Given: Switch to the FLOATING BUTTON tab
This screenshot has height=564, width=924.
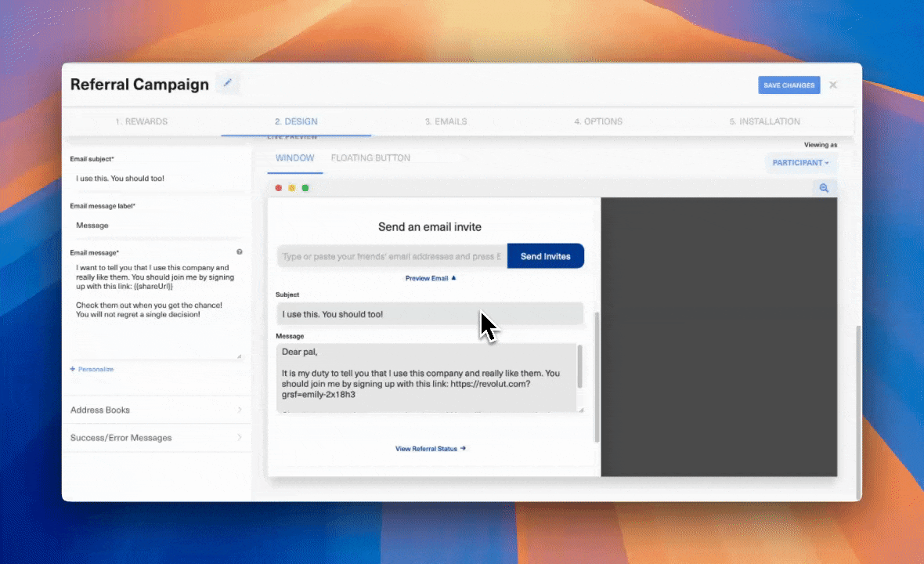Looking at the screenshot, I should [370, 157].
